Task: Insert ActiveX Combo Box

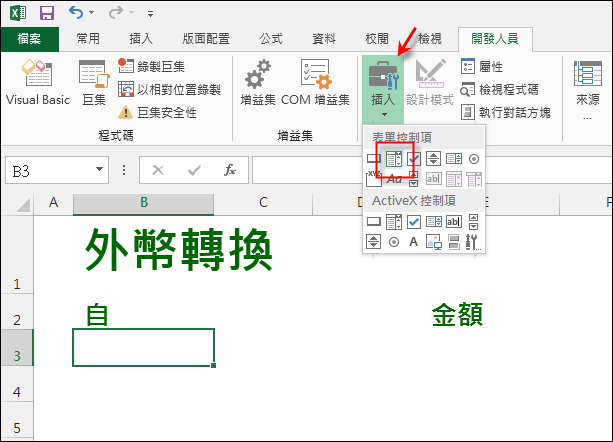Action: (x=394, y=222)
